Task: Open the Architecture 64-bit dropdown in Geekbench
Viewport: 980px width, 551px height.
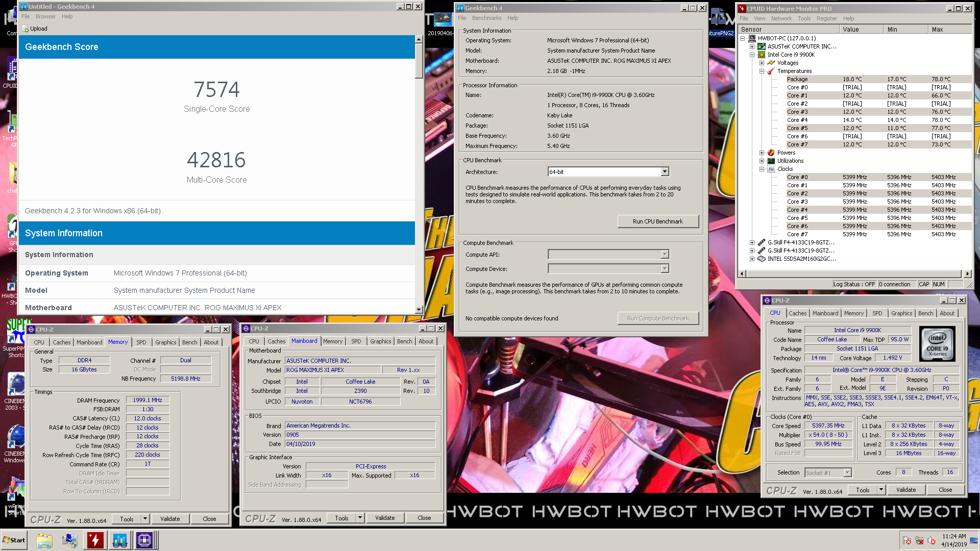Action: click(665, 172)
